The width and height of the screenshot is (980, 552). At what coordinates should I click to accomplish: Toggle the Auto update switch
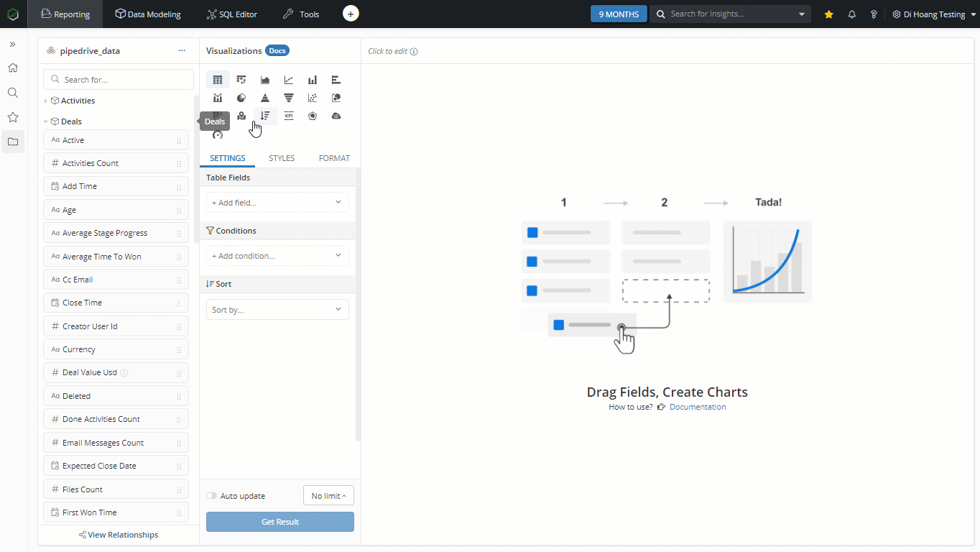pos(211,496)
